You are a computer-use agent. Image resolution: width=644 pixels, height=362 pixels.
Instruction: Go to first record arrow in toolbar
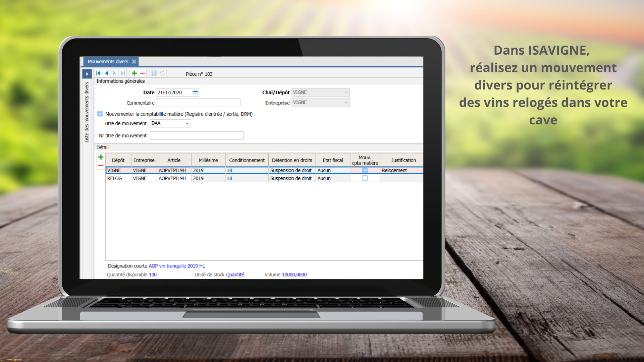(98, 73)
